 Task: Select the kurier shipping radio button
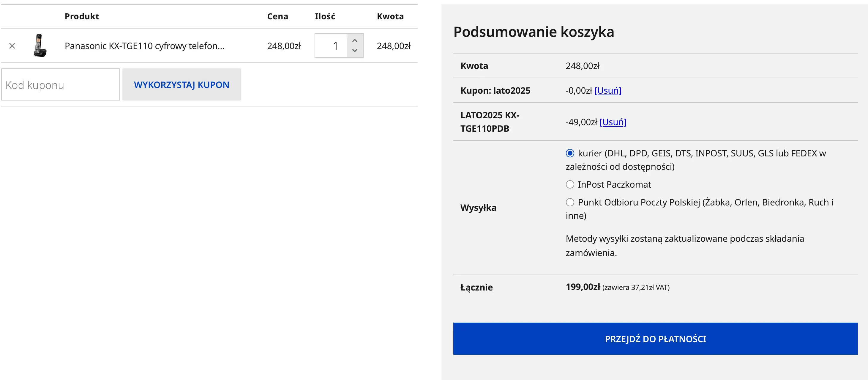(570, 153)
